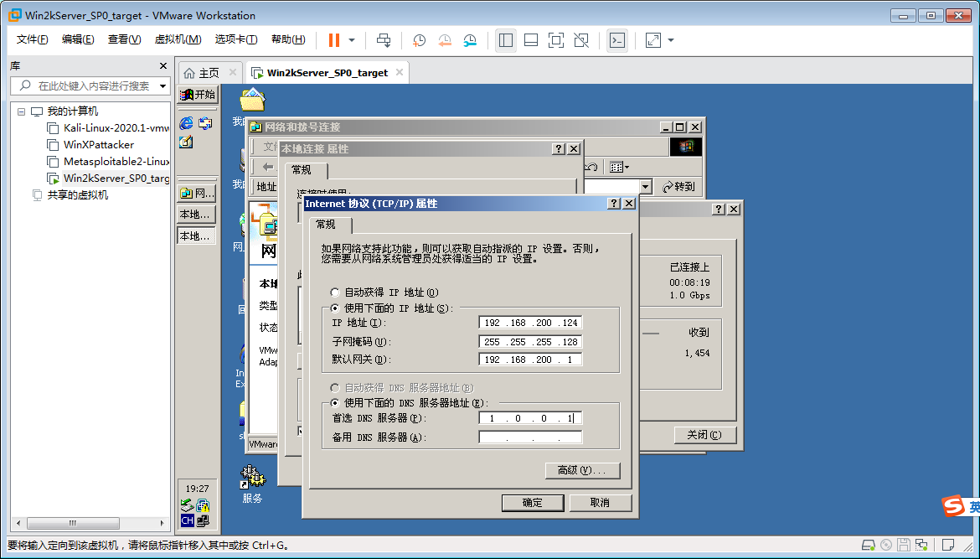Image resolution: width=980 pixels, height=559 pixels.
Task: Confirm TCP/IP settings with 确定
Action: click(x=533, y=503)
